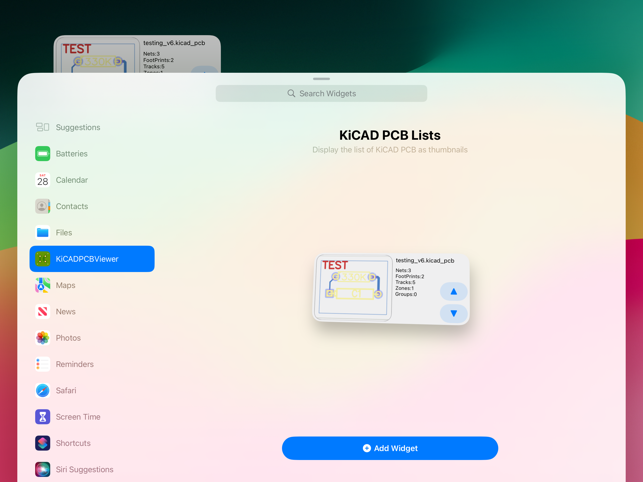Click 'FootPrints:2' text in preview widget
Image resolution: width=643 pixels, height=482 pixels.
410,276
